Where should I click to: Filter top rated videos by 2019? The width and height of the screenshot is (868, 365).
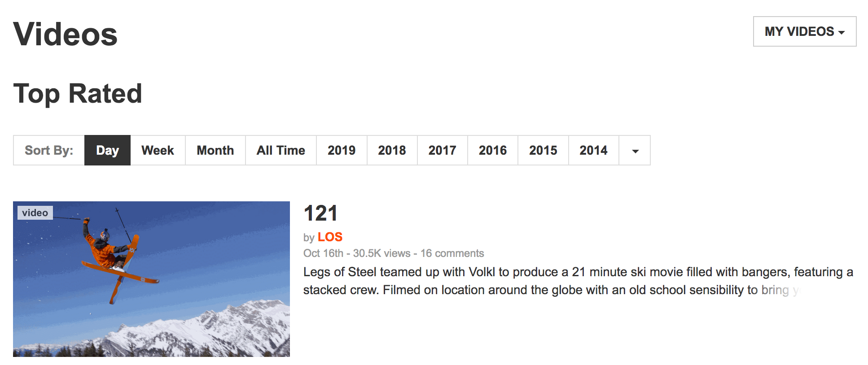click(341, 150)
